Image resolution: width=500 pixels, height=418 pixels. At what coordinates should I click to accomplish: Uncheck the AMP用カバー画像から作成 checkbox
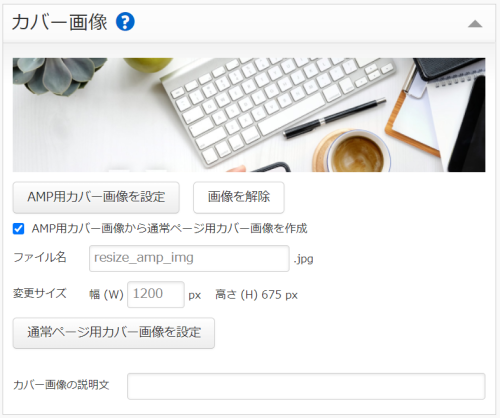coord(18,229)
